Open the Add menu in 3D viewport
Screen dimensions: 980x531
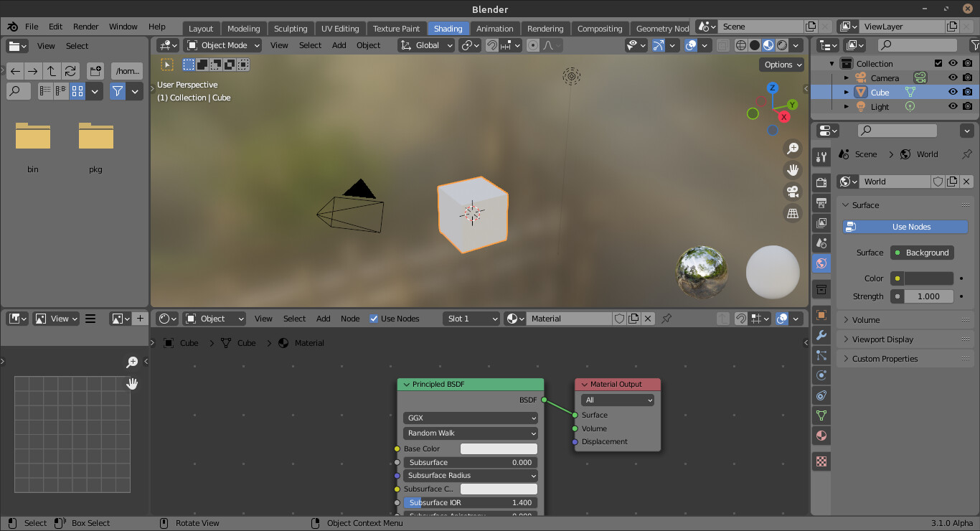tap(339, 45)
